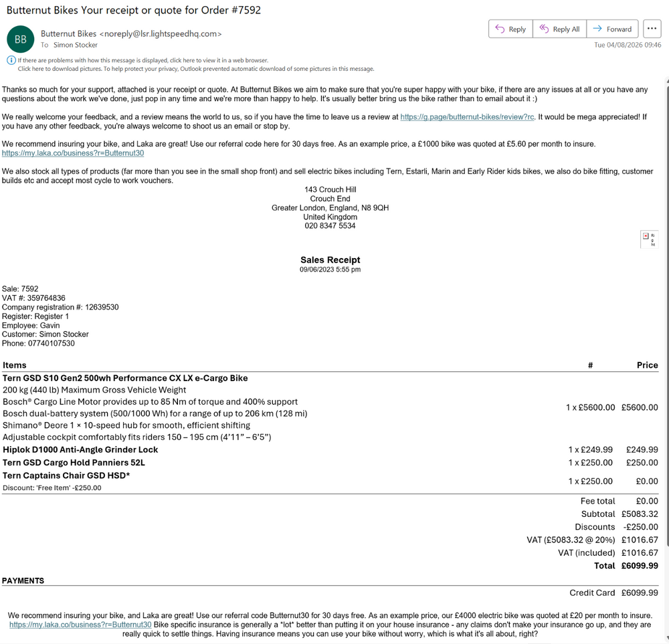Click the sender name Butternut Bikes
669x644 pixels.
[69, 33]
